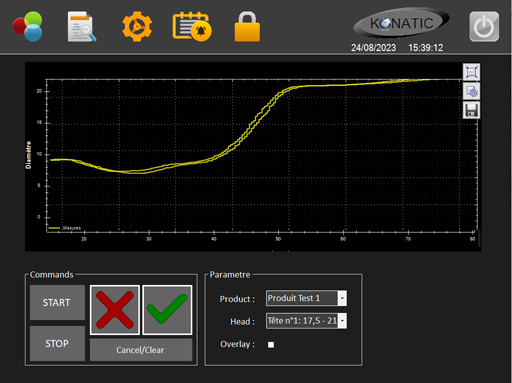The image size is (512, 383).
Task: Click the chart zoom-fit icon
Action: point(471,72)
